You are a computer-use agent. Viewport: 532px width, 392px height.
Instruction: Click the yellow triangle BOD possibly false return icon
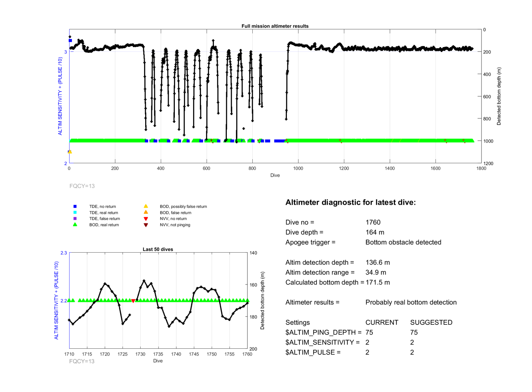point(146,206)
